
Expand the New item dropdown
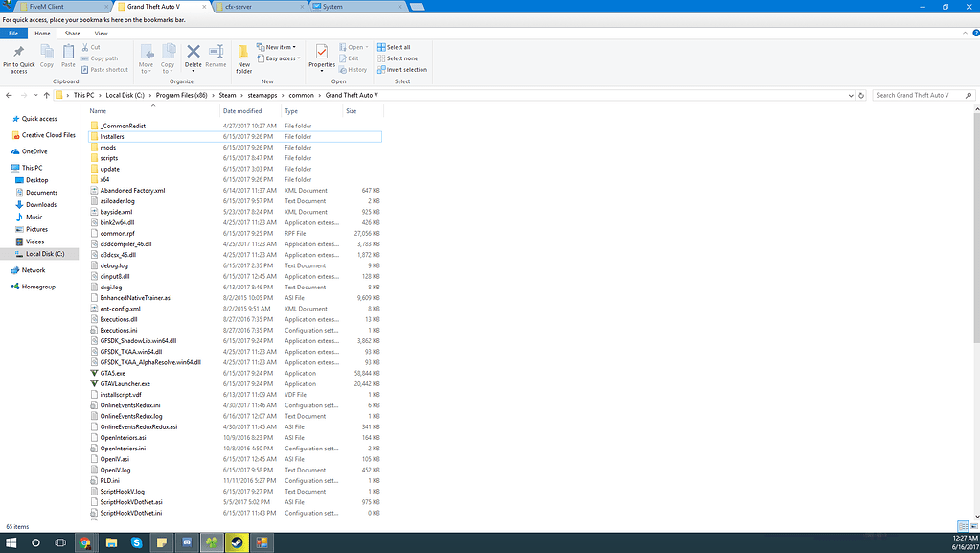[281, 47]
